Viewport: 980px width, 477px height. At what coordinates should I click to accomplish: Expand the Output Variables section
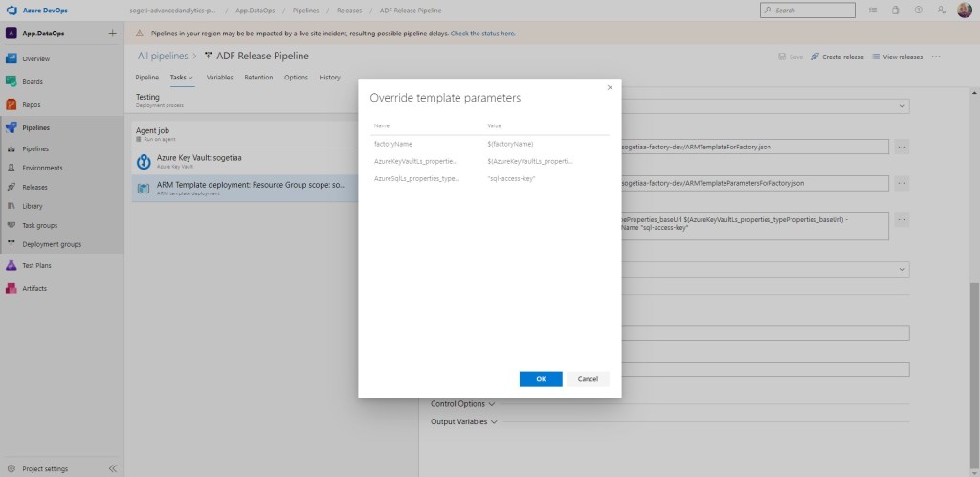click(x=464, y=421)
